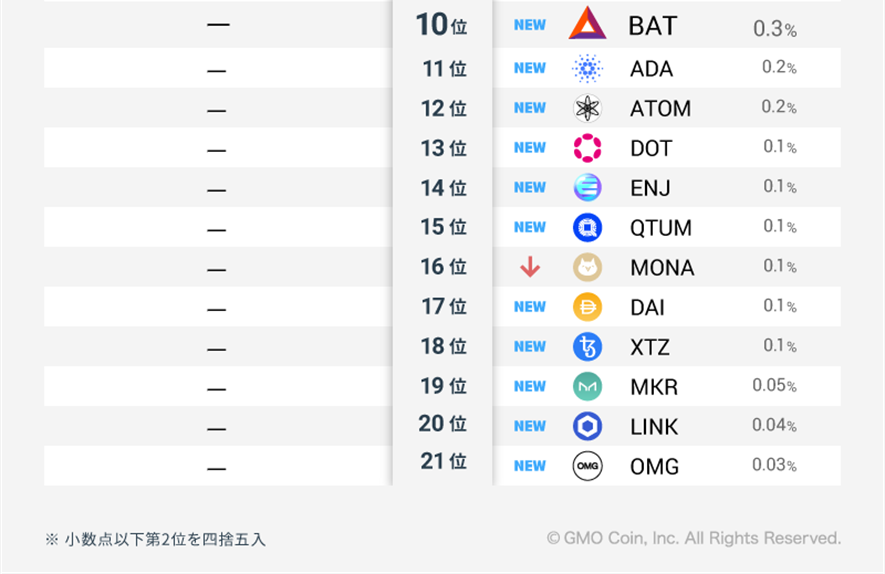Viewport: 885px width, 574px height.
Task: Click the BAT coin triangle icon
Action: (x=587, y=24)
